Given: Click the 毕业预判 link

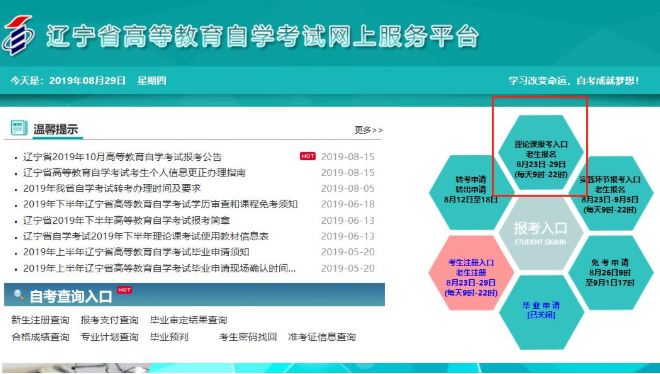Looking at the screenshot, I should [169, 337].
